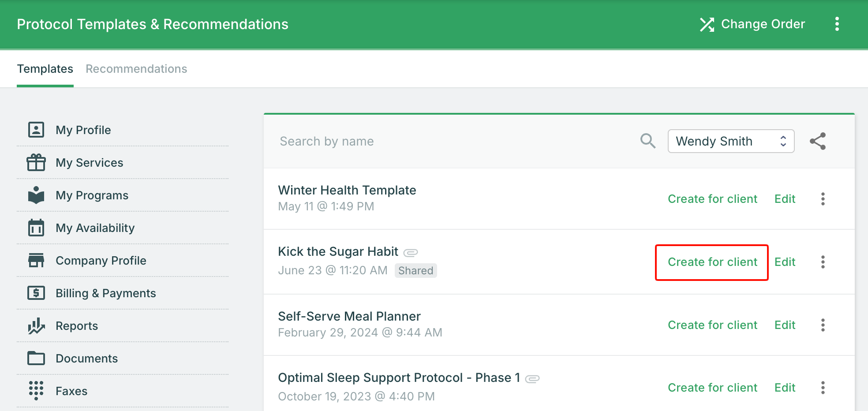Click the My Profile sidebar icon
868x411 pixels.
coord(36,130)
